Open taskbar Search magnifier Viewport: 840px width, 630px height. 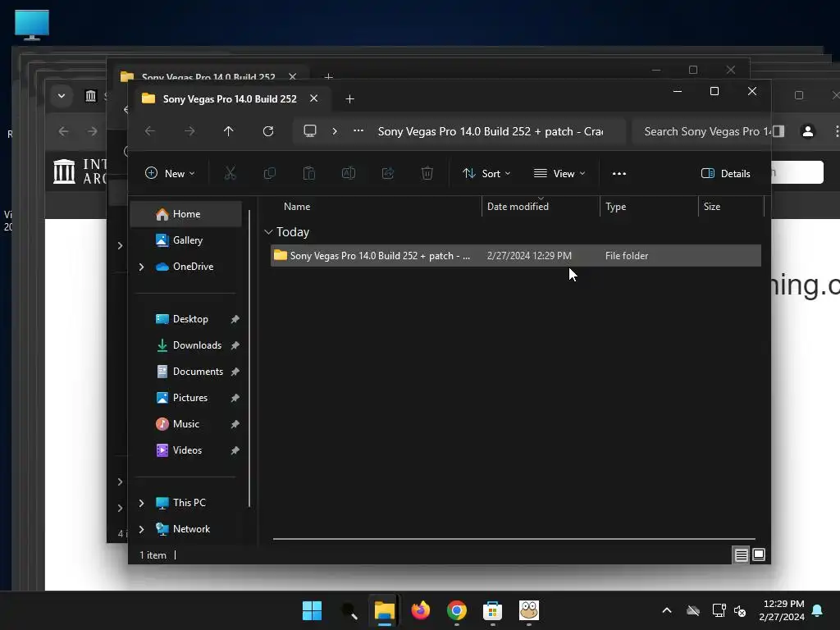click(349, 610)
